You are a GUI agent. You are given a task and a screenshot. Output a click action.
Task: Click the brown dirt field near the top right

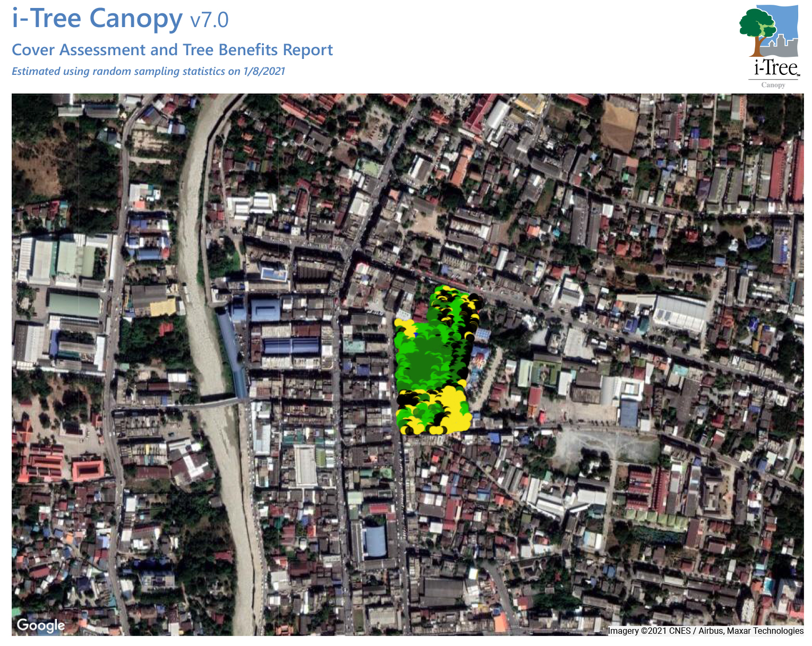(619, 125)
